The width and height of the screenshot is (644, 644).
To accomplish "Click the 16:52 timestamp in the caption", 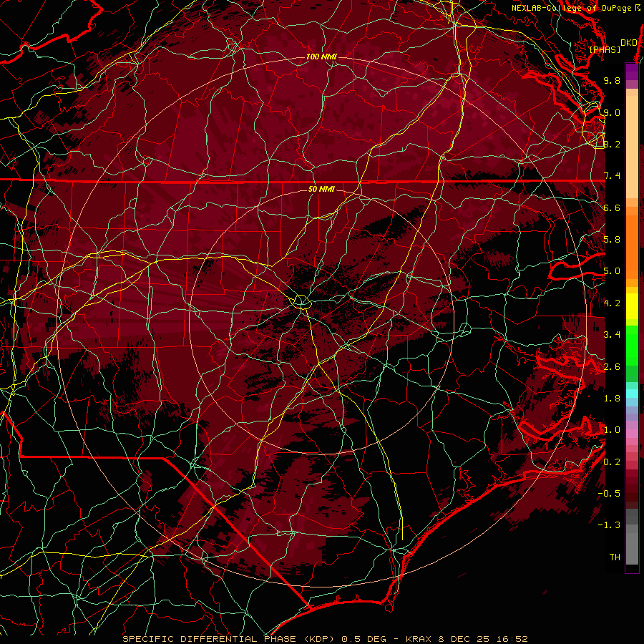I will point(514,639).
